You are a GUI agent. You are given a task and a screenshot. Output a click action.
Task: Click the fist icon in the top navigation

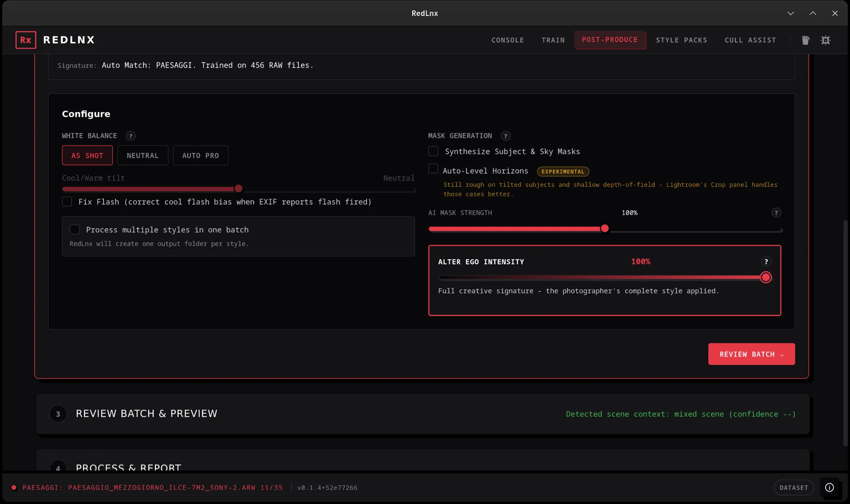click(806, 40)
